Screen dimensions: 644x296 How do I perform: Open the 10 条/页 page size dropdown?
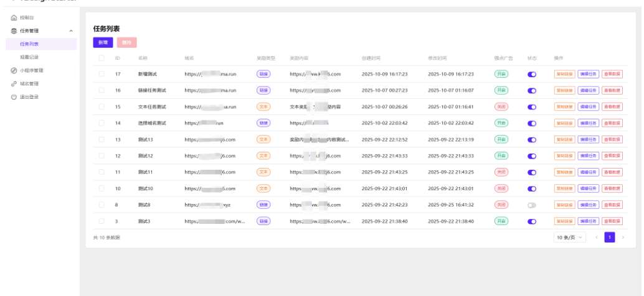(570, 237)
